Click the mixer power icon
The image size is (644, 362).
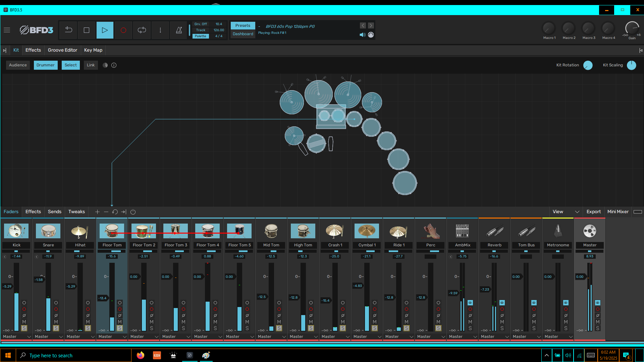click(133, 212)
